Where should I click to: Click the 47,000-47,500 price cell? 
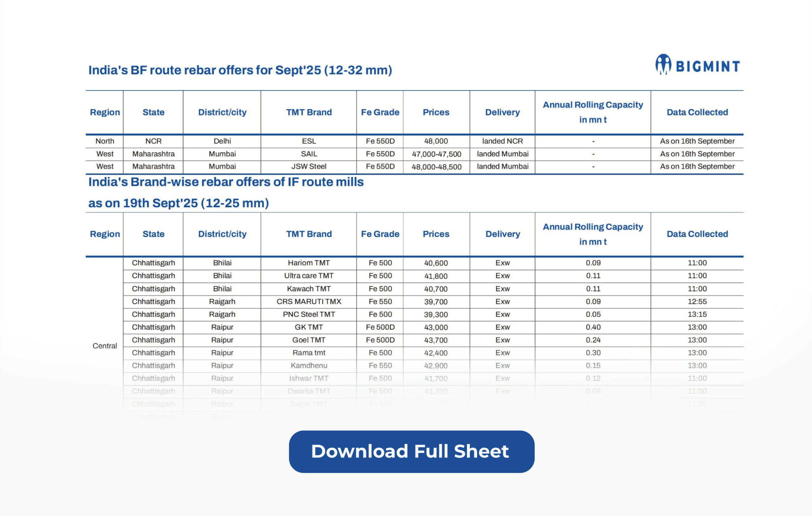436,154
